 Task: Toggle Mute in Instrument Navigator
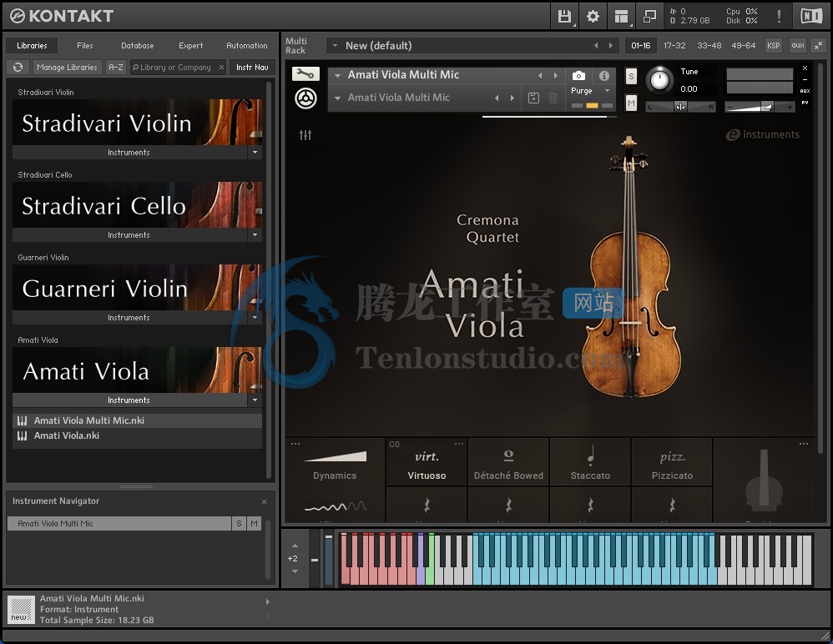[254, 524]
